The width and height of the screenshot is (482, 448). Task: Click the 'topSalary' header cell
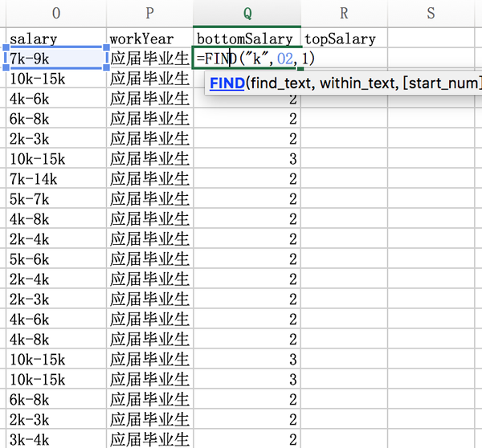(x=344, y=39)
